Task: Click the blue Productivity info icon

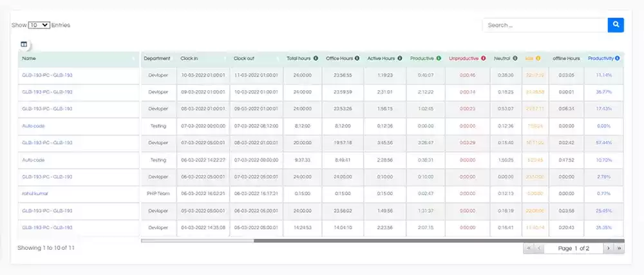Action: point(617,59)
